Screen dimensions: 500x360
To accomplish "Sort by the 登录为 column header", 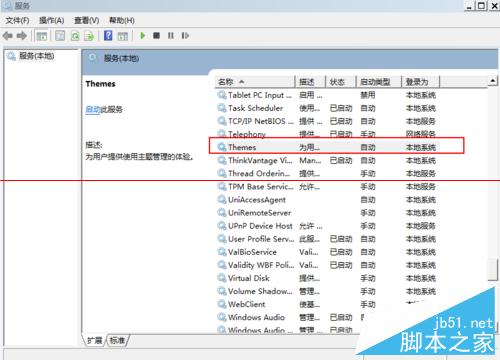I will (x=421, y=82).
